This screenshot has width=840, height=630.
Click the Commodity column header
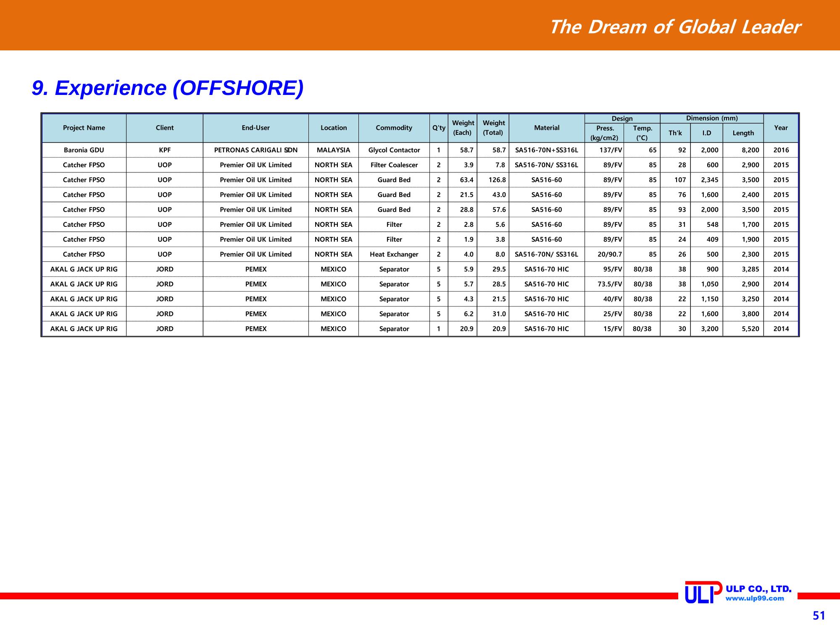pos(394,128)
